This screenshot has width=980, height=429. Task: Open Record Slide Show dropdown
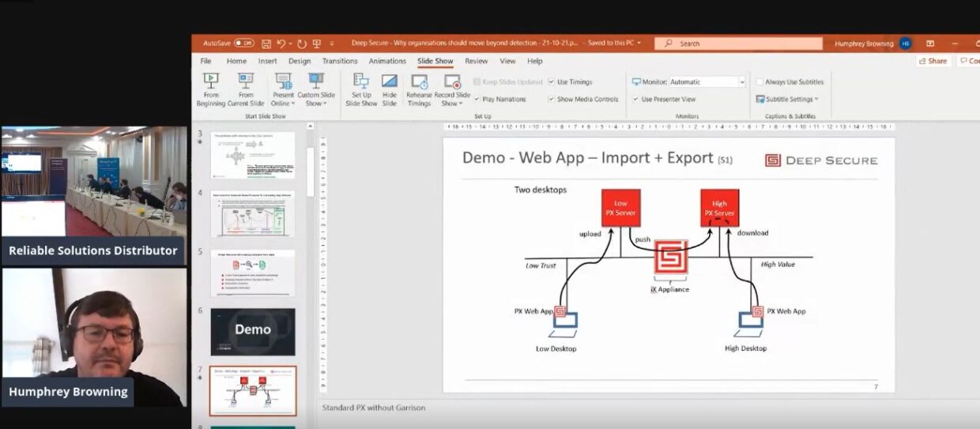pyautogui.click(x=452, y=89)
